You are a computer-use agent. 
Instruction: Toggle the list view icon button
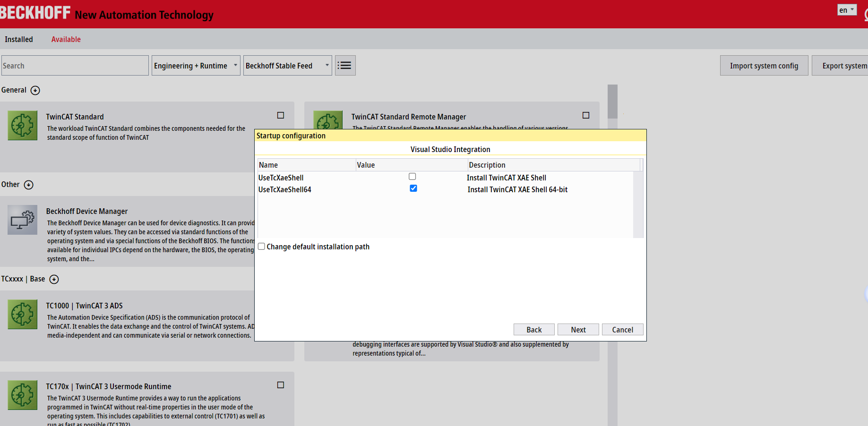click(x=345, y=66)
